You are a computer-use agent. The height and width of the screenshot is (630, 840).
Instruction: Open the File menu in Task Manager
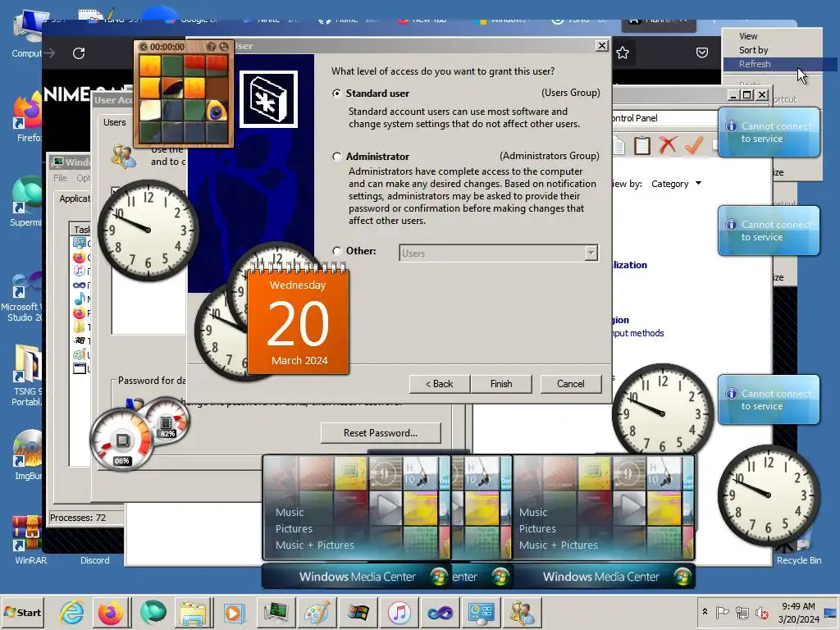pyautogui.click(x=60, y=178)
